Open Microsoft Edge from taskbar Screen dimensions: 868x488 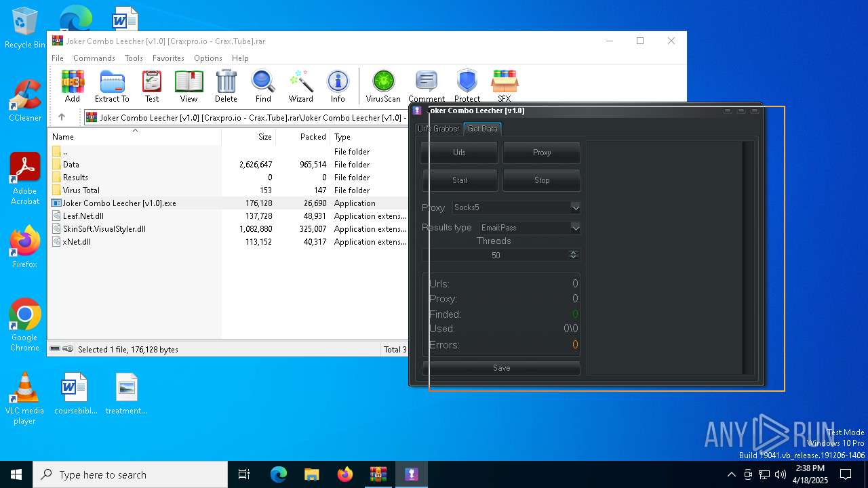(x=279, y=474)
